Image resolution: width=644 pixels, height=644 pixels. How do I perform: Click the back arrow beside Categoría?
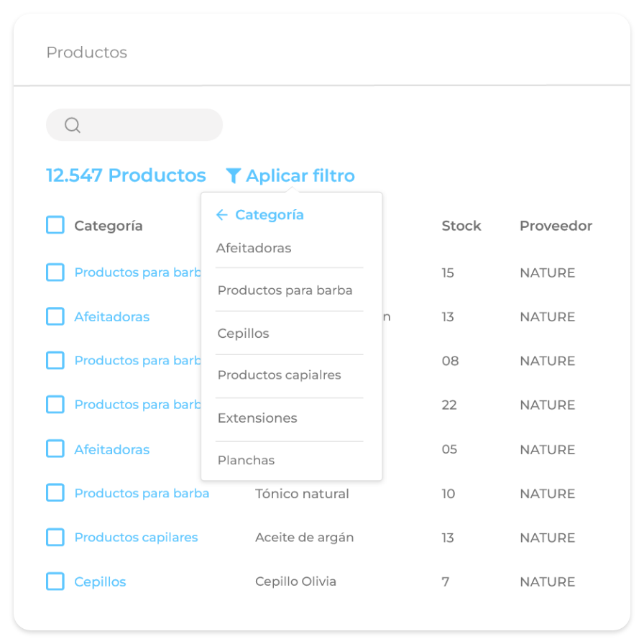222,215
